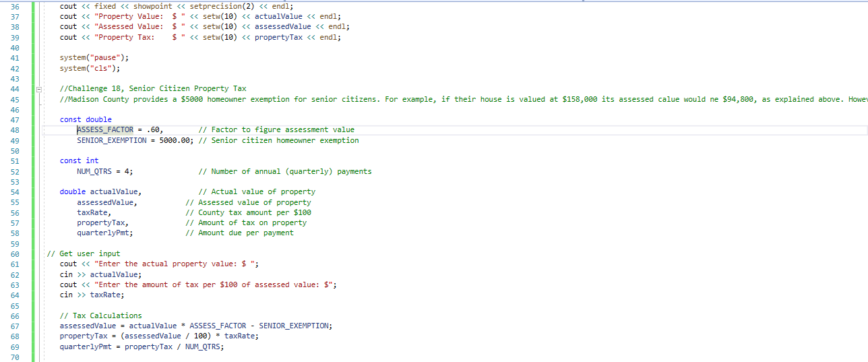
Task: Click SENIOR_EXEMPTION in its 5000.00 declaration
Action: coord(112,140)
